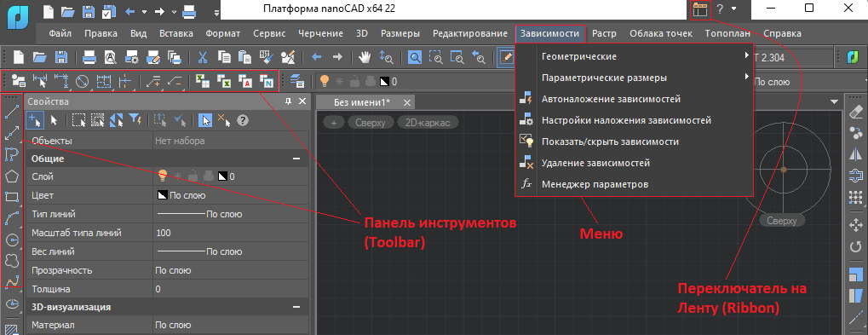
Task: Open the Растр menu
Action: [x=604, y=33]
